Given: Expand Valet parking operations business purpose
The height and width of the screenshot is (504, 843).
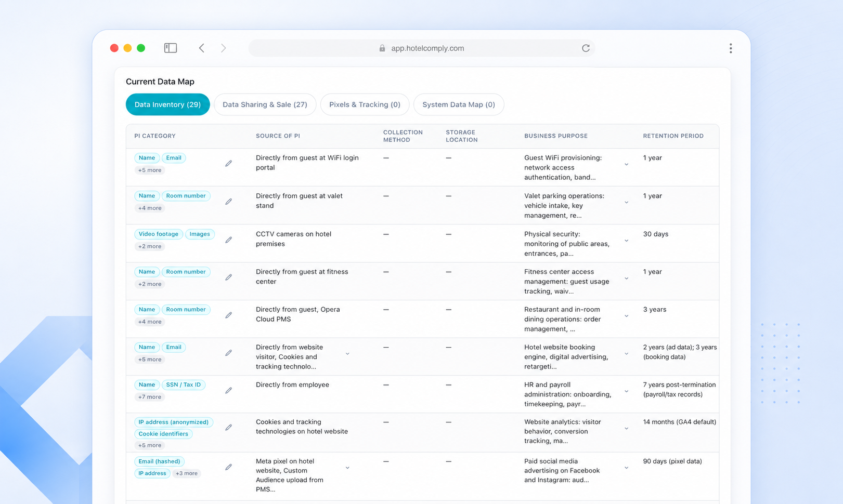Looking at the screenshot, I should (x=626, y=202).
